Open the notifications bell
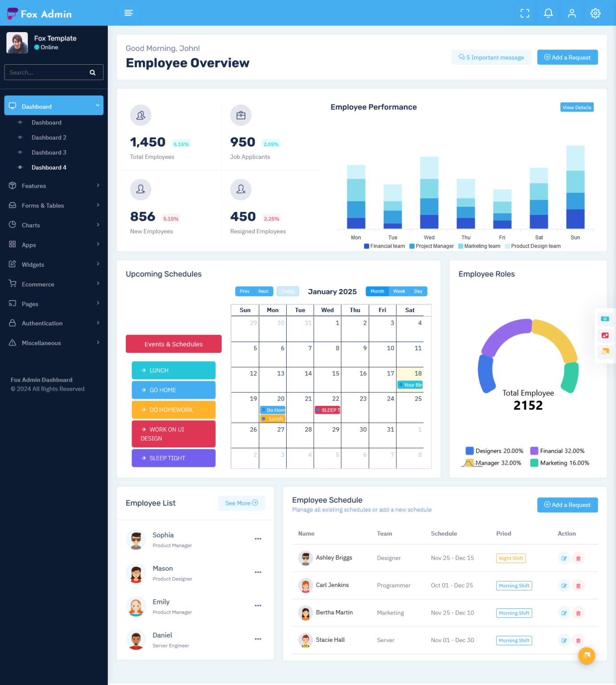Screen dimensions: 616x685 tap(548, 13)
